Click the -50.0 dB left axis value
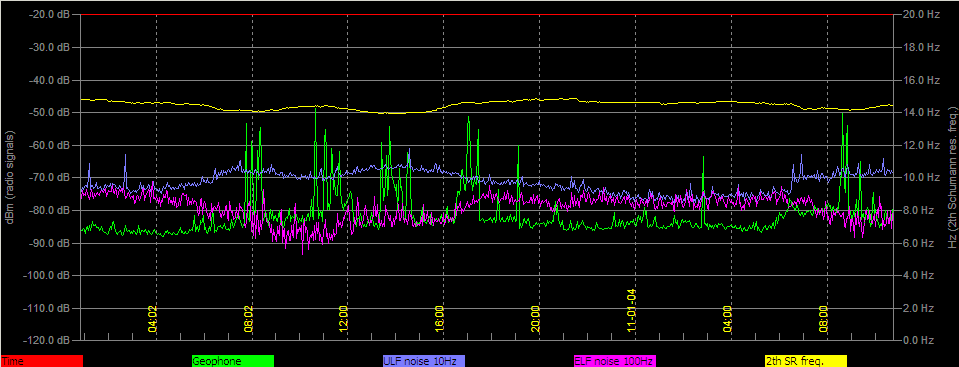959x367 pixels. pos(49,112)
